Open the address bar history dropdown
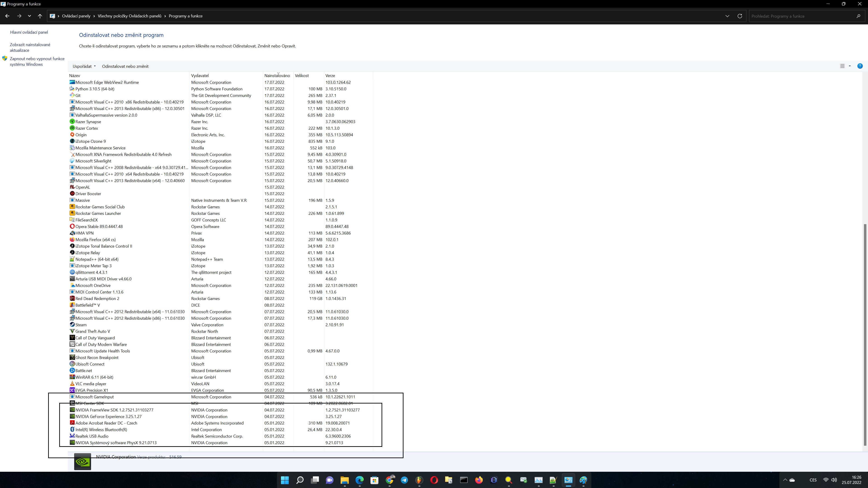This screenshot has width=868, height=488. pos(727,16)
